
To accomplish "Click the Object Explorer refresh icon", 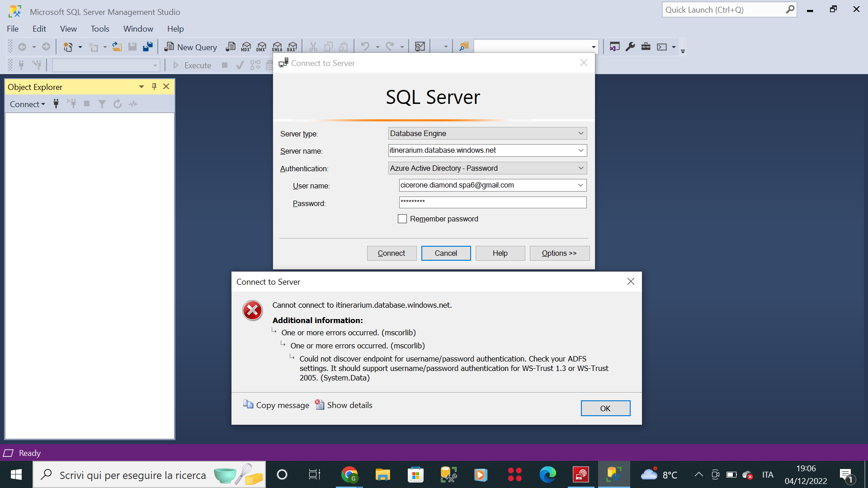I will (x=118, y=104).
